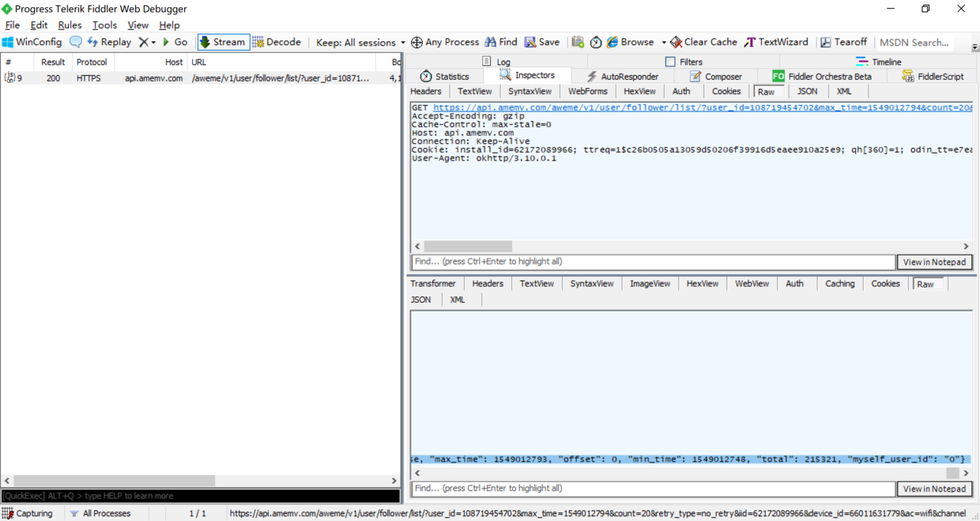Open the Help menu

pos(169,25)
